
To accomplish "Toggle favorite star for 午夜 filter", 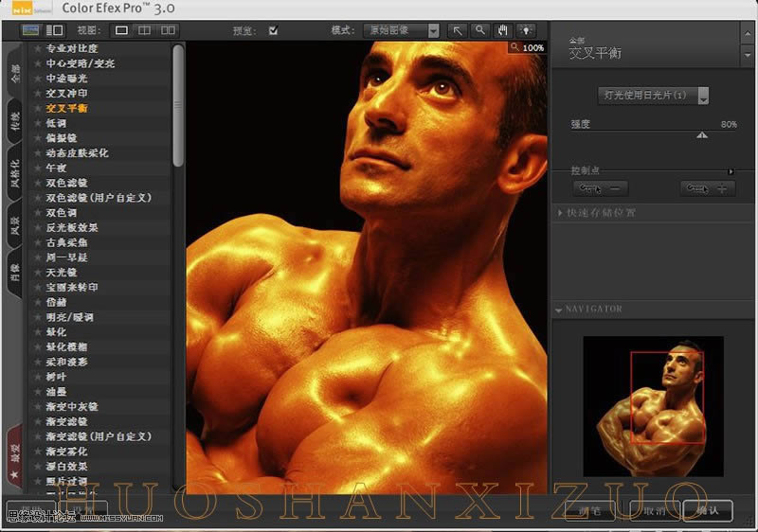I will pyautogui.click(x=37, y=168).
